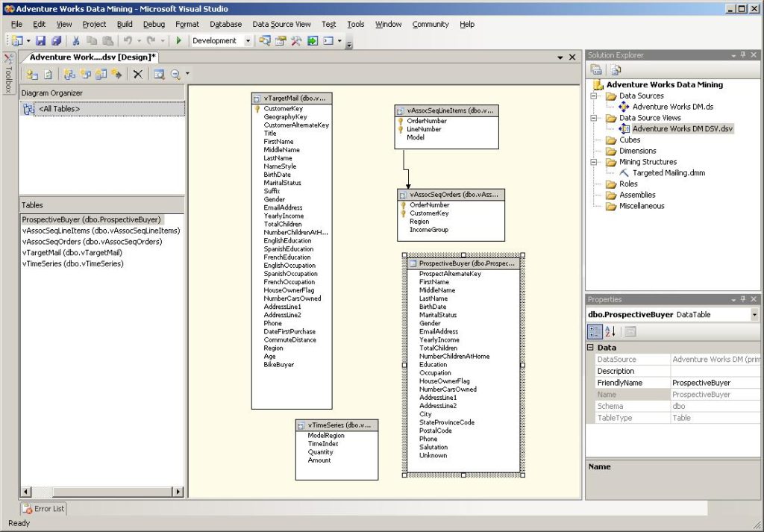Select the Roles folder
764x532 pixels.
click(x=628, y=184)
